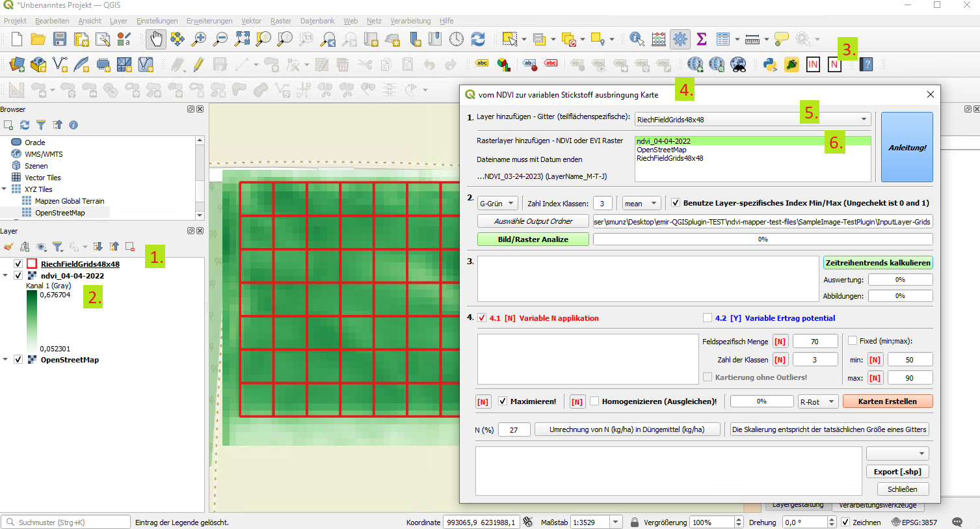Click the Anleitung! button
Viewport: 980px width, 529px height.
pos(907,148)
